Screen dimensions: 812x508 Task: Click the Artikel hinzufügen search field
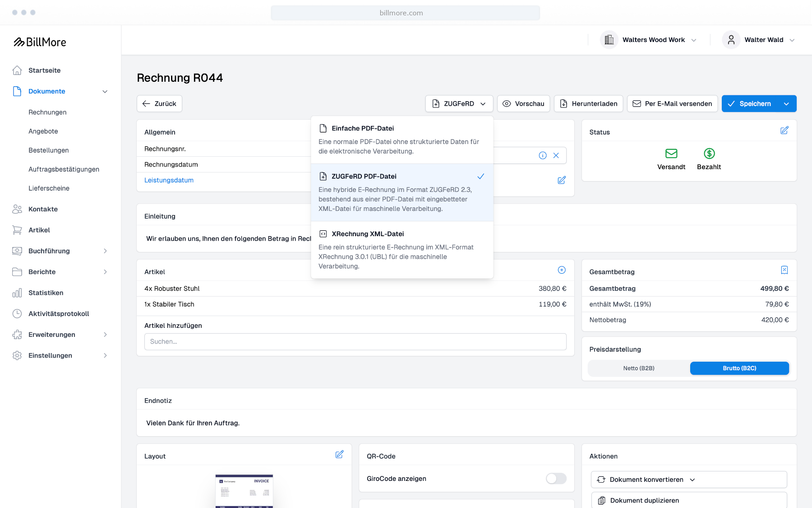pyautogui.click(x=355, y=342)
